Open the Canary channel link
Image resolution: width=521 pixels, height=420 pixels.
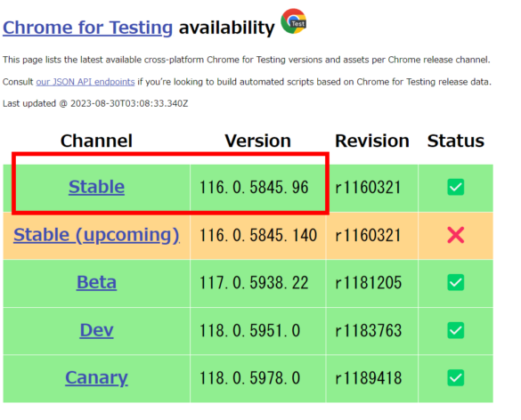tap(96, 378)
